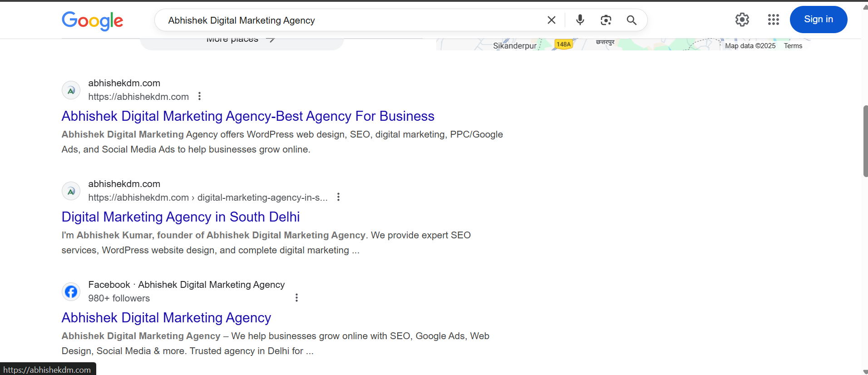Open 'Digital Marketing Agency in South Delhi' link
This screenshot has height=375, width=868.
pos(181,217)
